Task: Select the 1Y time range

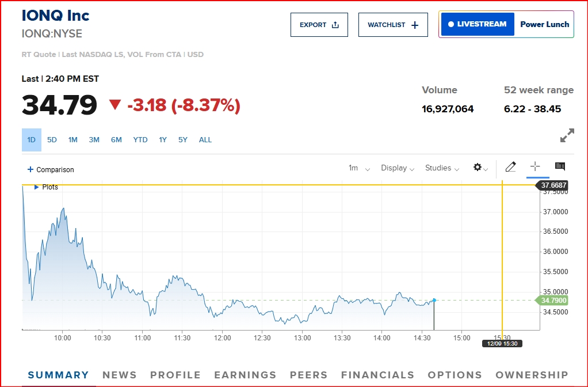Action: (x=163, y=140)
